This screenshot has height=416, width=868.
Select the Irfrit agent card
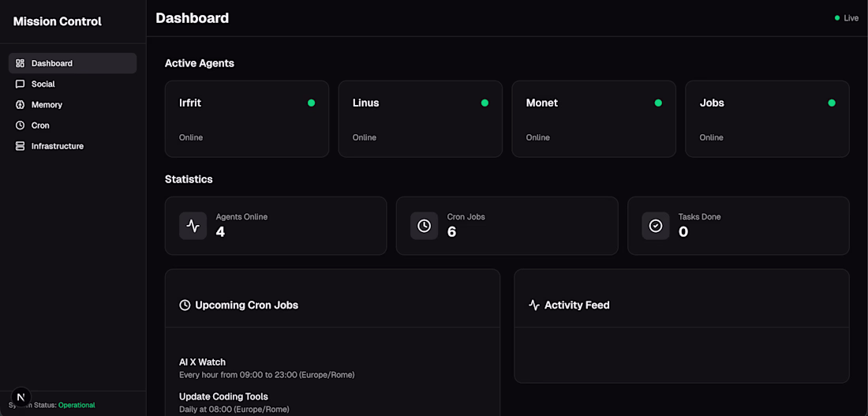point(247,118)
